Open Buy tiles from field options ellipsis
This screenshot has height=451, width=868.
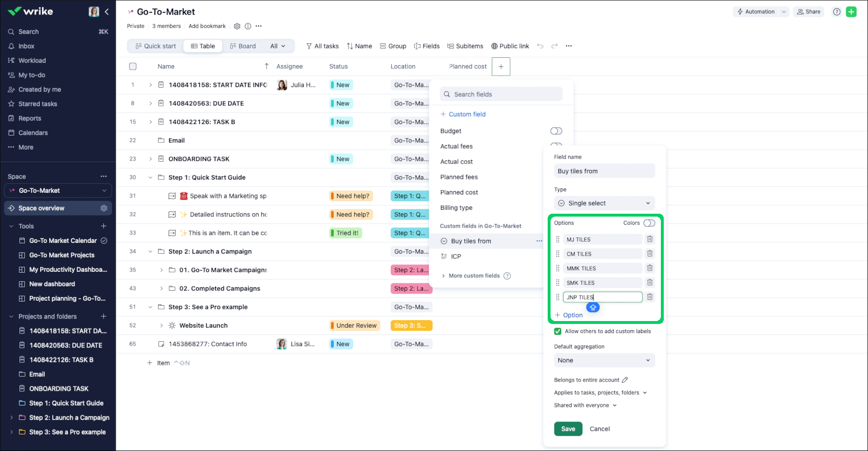pos(539,241)
